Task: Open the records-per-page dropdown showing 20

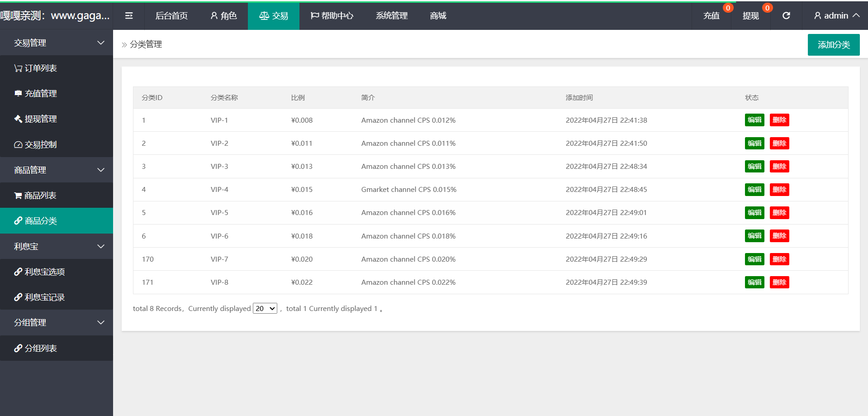Action: [x=265, y=309]
